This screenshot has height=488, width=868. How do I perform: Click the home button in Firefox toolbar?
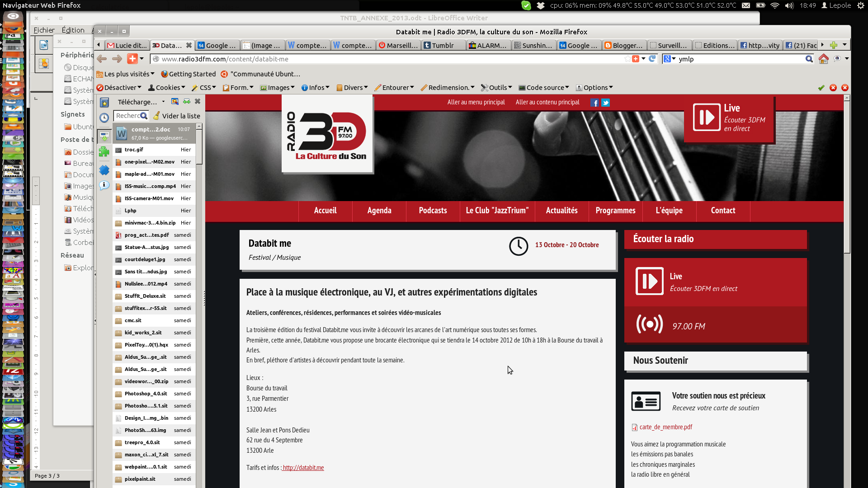click(x=823, y=59)
